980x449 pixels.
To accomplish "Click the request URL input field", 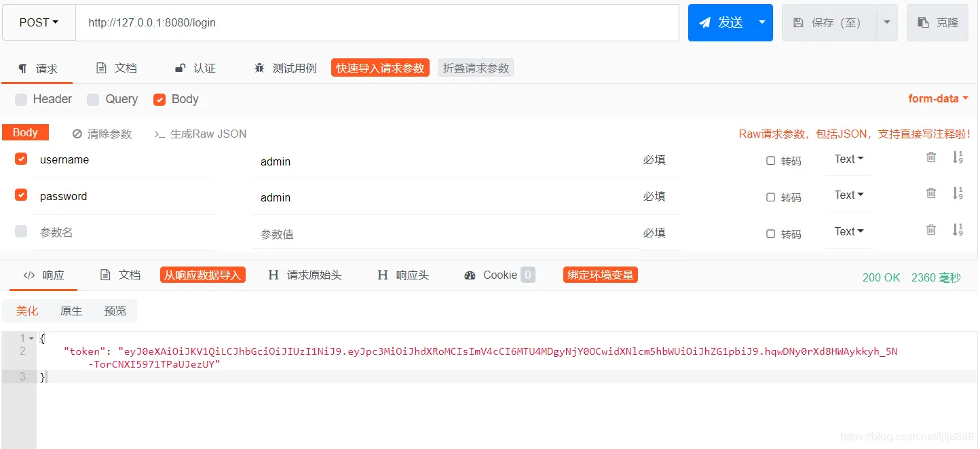I will [x=377, y=22].
